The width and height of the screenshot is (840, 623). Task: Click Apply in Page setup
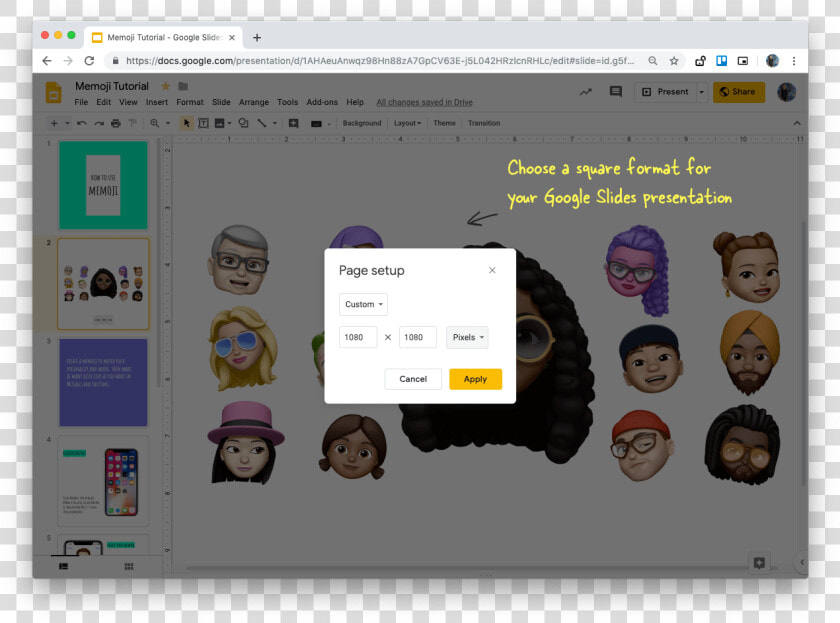coord(476,379)
